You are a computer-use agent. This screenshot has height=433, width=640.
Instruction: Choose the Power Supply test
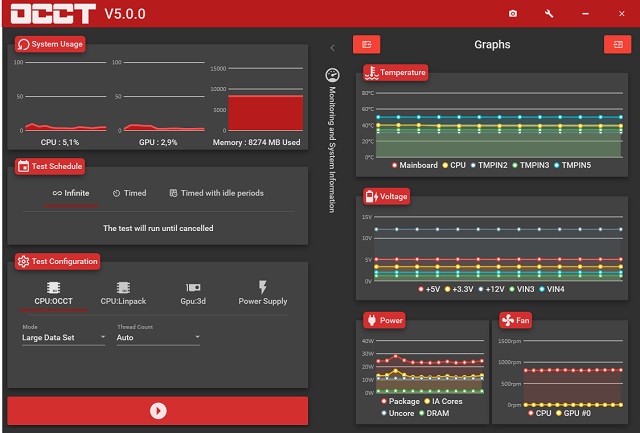(x=263, y=294)
